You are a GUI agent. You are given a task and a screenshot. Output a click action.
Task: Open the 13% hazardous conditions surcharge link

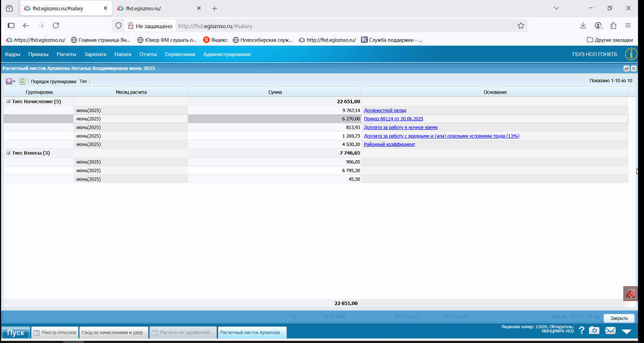(442, 136)
